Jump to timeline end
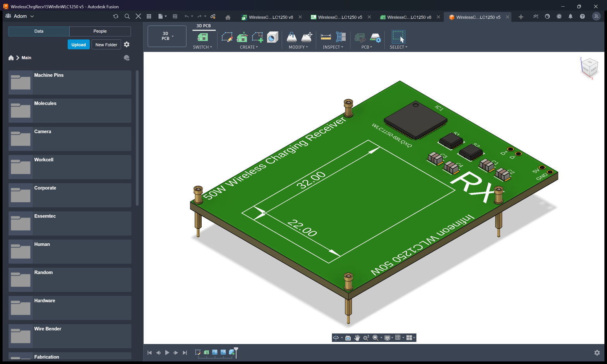The height and width of the screenshot is (364, 607). tap(185, 353)
